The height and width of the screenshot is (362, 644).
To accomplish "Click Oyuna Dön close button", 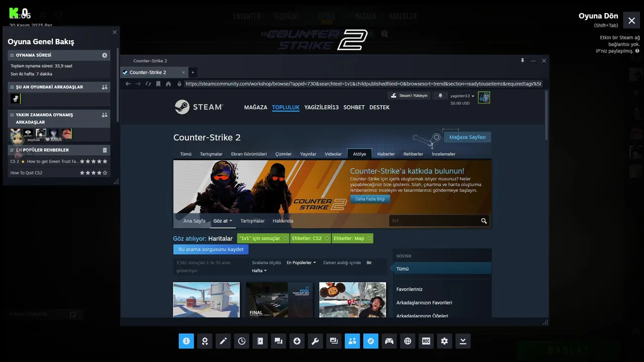I will pos(631,21).
